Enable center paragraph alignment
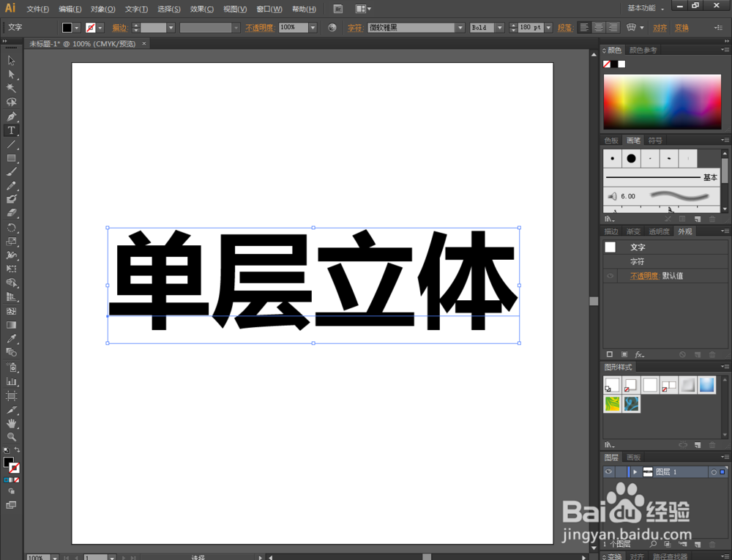The width and height of the screenshot is (732, 560). pos(597,27)
